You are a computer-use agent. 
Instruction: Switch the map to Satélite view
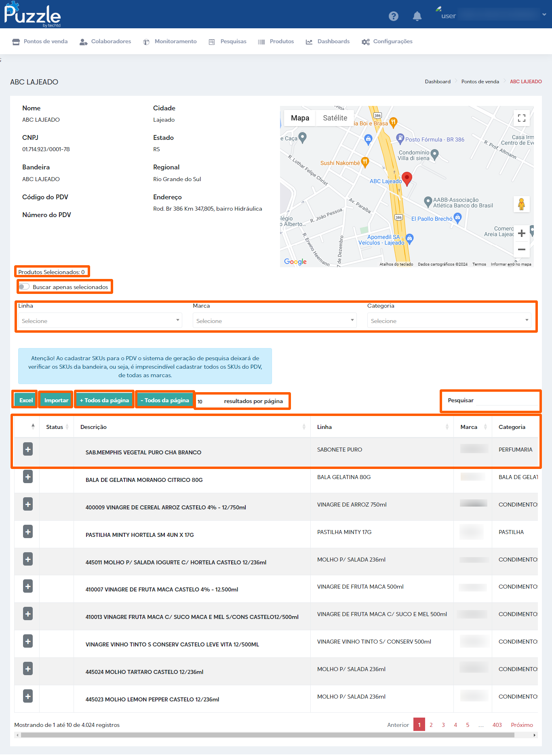[335, 118]
